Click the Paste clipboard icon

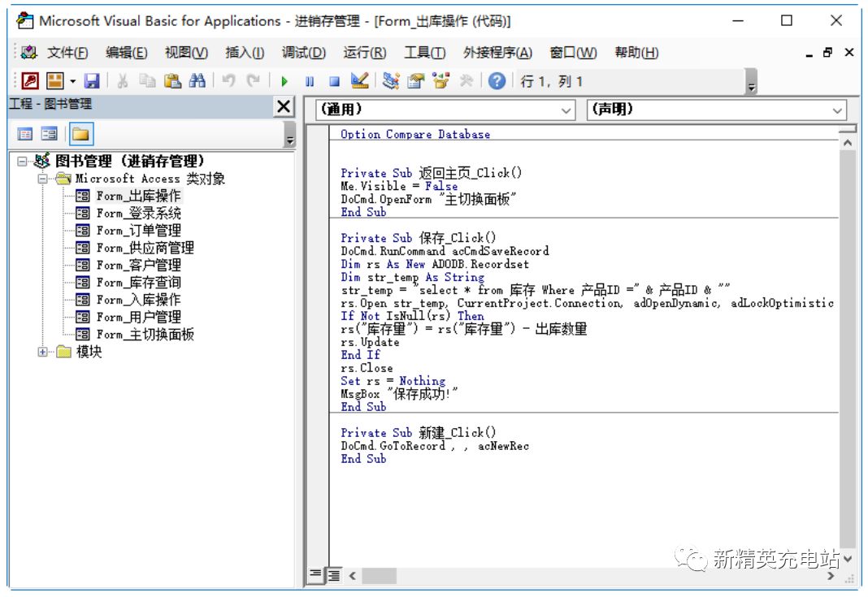click(x=173, y=81)
